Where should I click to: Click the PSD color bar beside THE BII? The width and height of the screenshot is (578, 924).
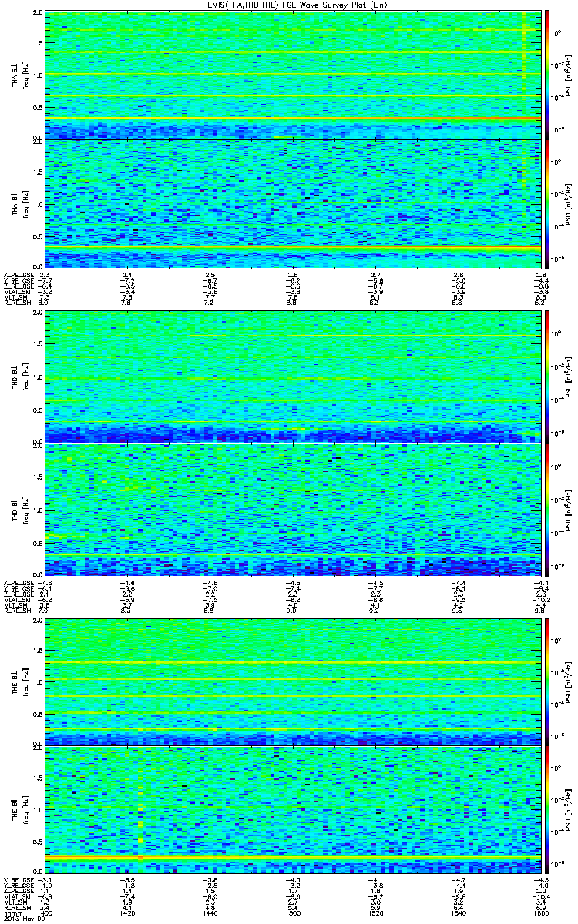click(x=547, y=808)
